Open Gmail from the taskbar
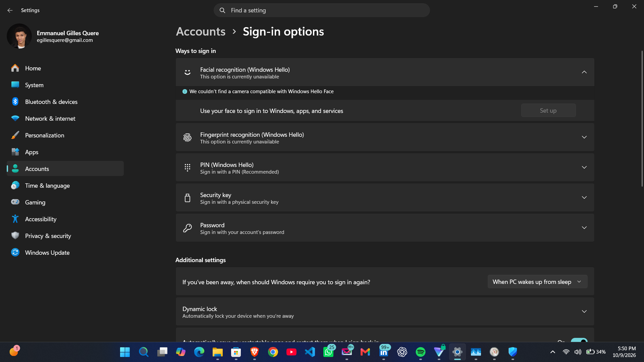This screenshot has width=644, height=362. 365,352
